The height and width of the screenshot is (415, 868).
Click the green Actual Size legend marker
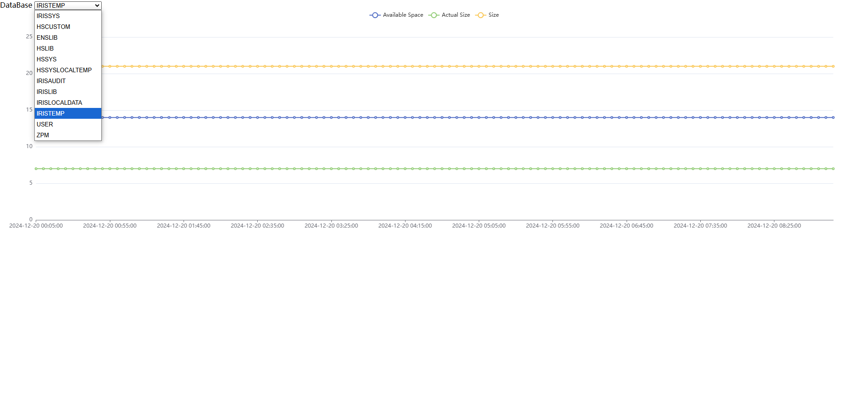(434, 15)
